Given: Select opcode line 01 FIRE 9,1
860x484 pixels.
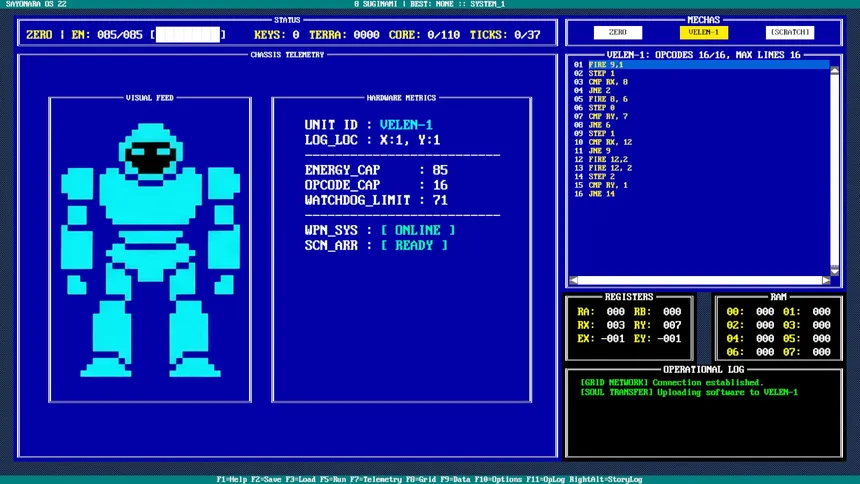Looking at the screenshot, I should 701,65.
